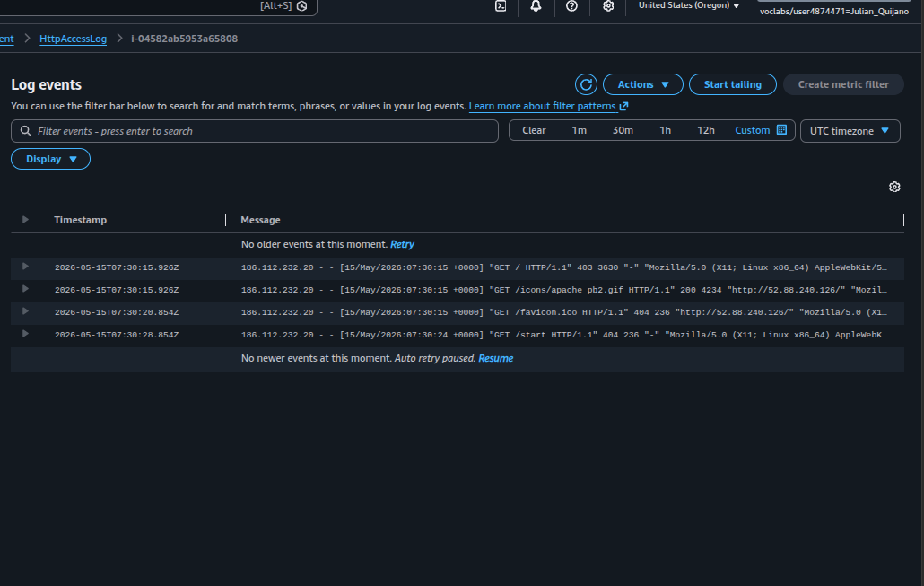Click Start tailing button
Image resolution: width=924 pixels, height=586 pixels.
point(733,84)
